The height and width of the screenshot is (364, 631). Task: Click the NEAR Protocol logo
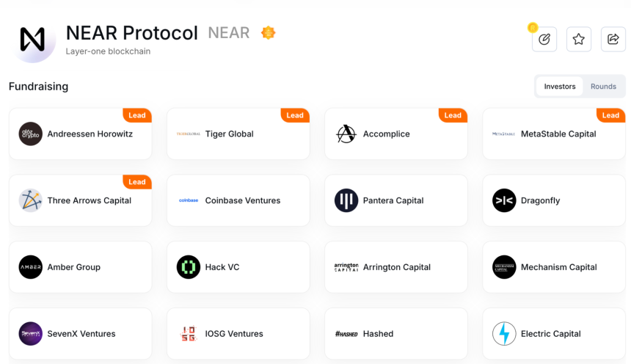pos(33,40)
